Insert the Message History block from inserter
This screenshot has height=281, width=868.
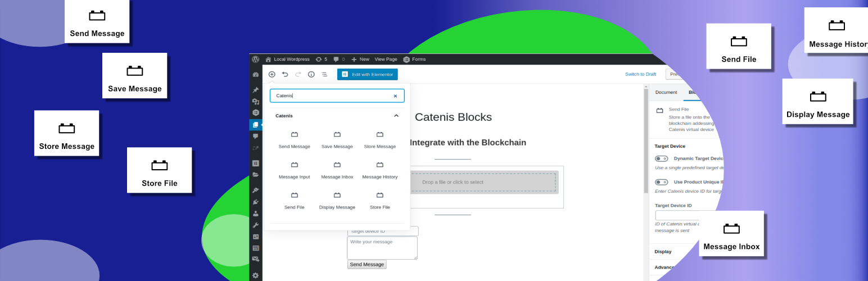click(x=379, y=171)
